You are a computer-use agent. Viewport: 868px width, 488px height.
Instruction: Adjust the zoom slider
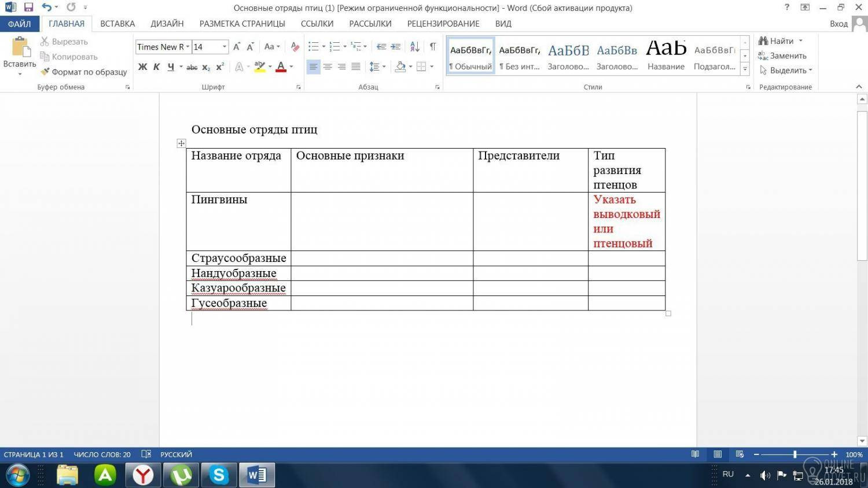tap(795, 454)
